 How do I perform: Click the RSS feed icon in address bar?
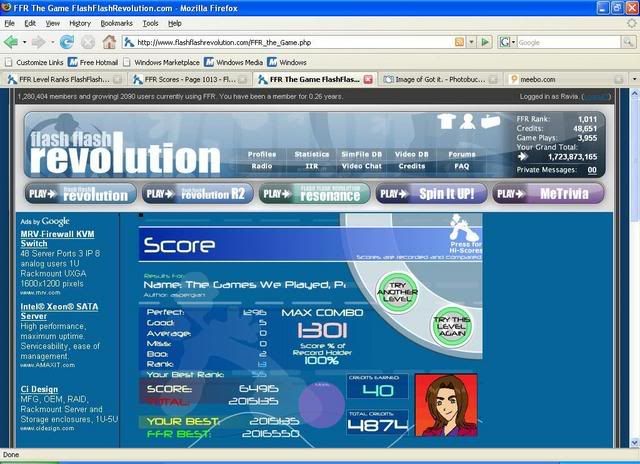click(459, 42)
